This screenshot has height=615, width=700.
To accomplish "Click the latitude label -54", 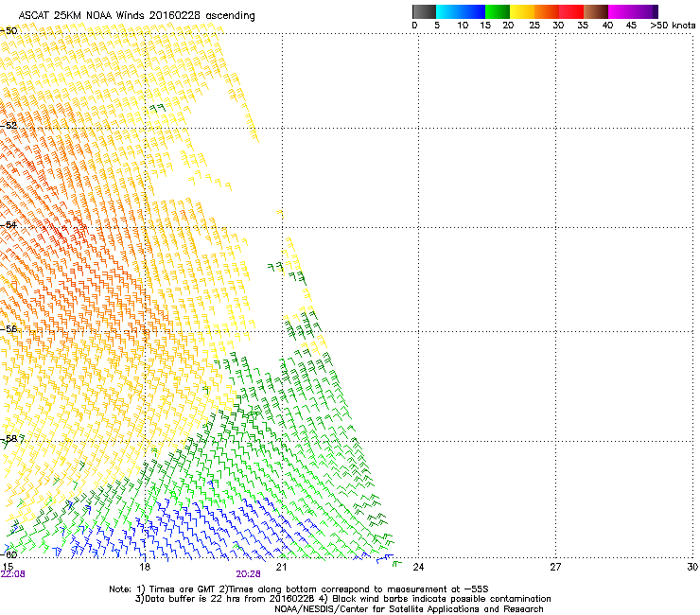I will tap(9, 224).
